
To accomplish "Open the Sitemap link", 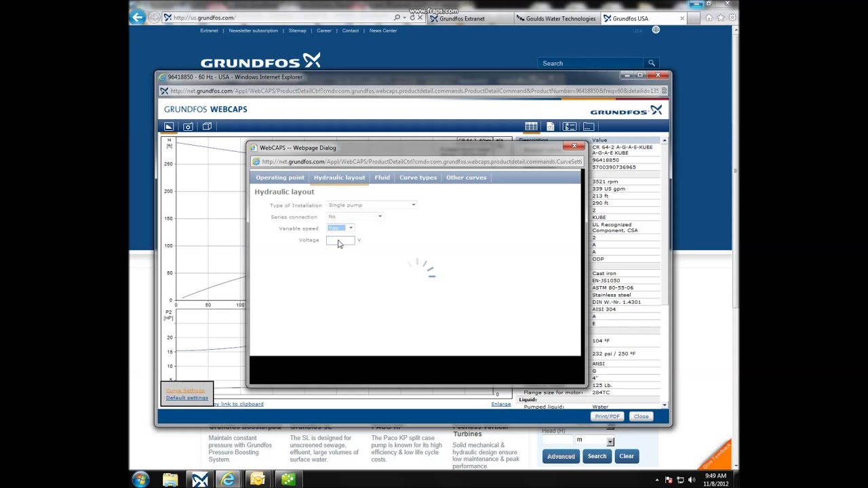I will click(297, 30).
